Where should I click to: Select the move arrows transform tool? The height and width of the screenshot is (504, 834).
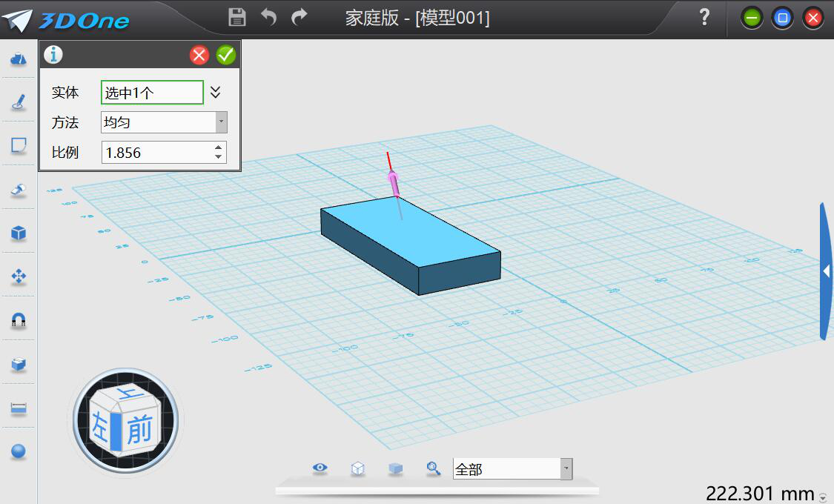coord(19,277)
